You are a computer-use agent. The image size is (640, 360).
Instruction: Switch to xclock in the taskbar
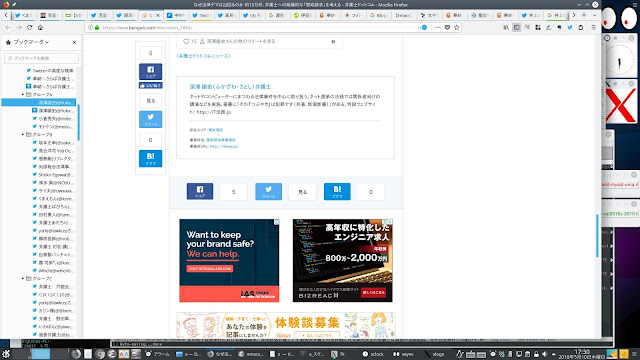373,354
